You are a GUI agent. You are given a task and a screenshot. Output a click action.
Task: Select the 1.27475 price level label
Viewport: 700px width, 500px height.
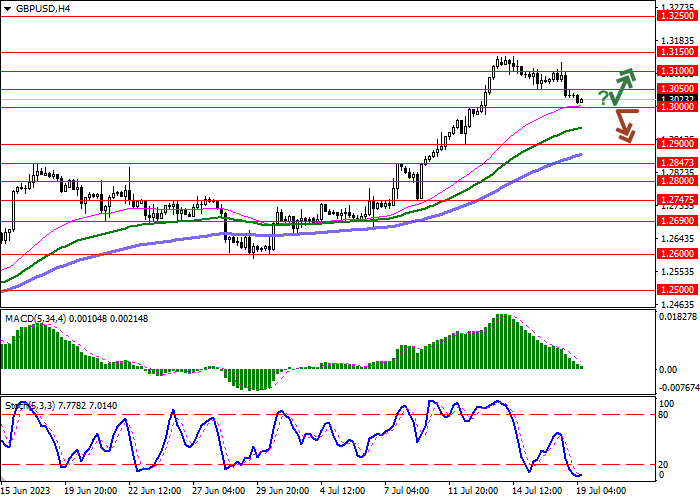click(x=677, y=200)
